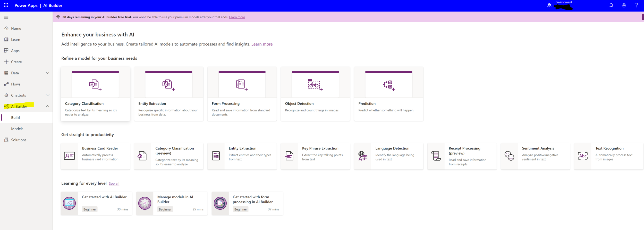Viewport: 644px width, 230px height.
Task: Click the Key Phrase Extraction icon
Action: point(289,156)
